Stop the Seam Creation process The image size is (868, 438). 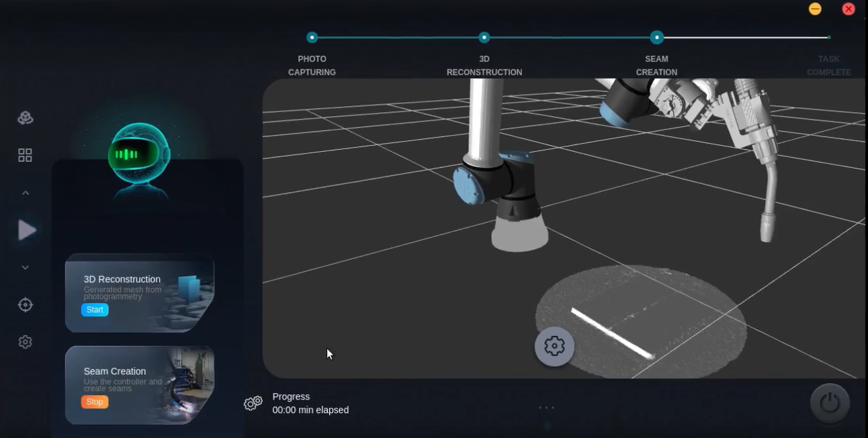point(94,402)
